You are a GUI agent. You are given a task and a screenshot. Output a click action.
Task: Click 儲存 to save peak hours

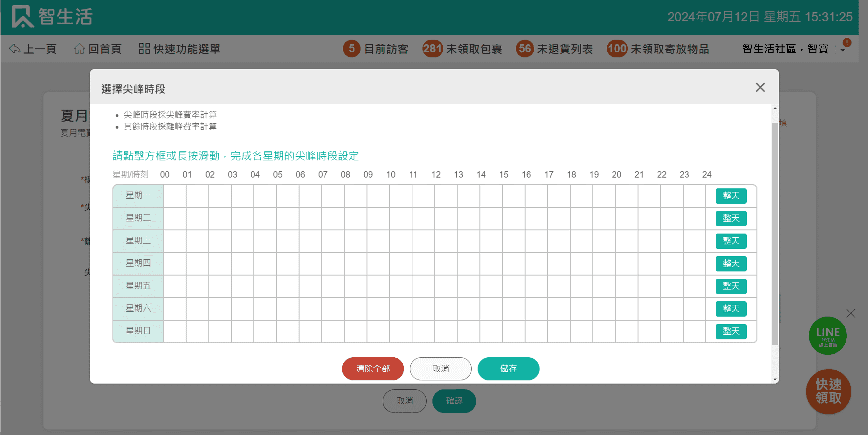click(x=508, y=369)
